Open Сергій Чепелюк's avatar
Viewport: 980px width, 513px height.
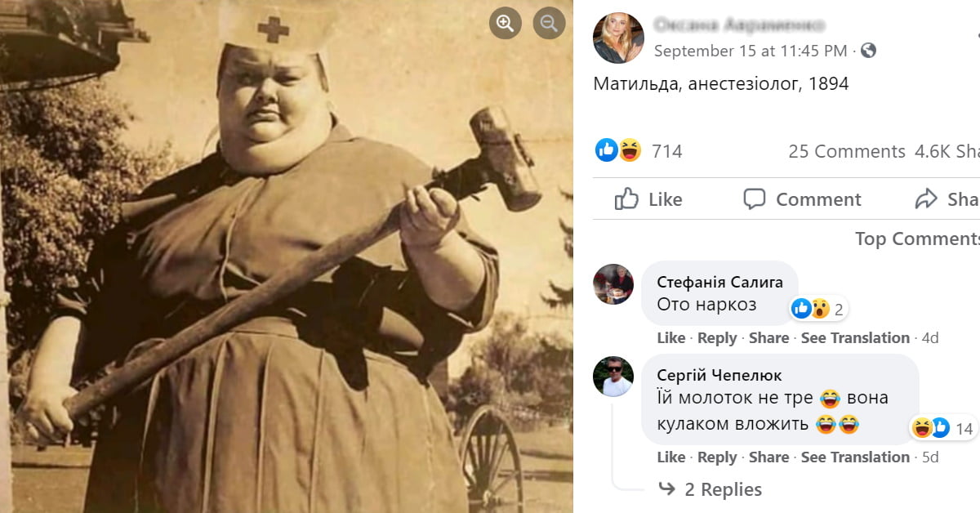[x=613, y=376]
